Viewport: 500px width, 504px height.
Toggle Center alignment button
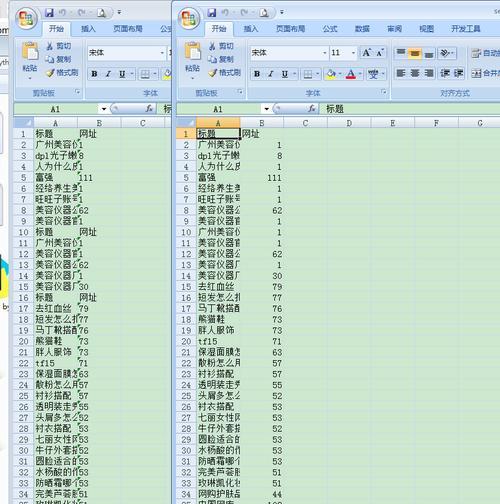pos(415,73)
